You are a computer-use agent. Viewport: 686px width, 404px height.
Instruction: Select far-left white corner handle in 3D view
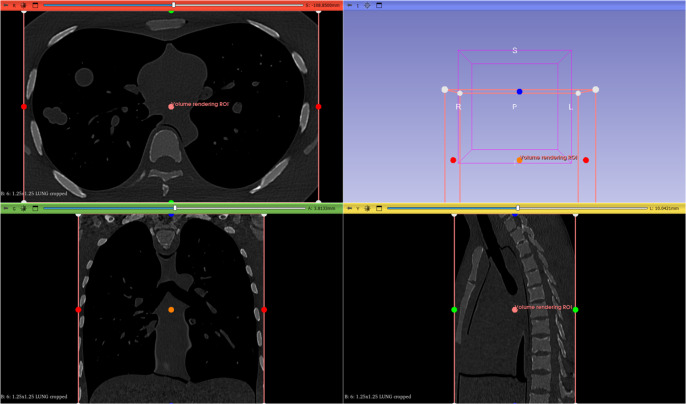[445, 89]
